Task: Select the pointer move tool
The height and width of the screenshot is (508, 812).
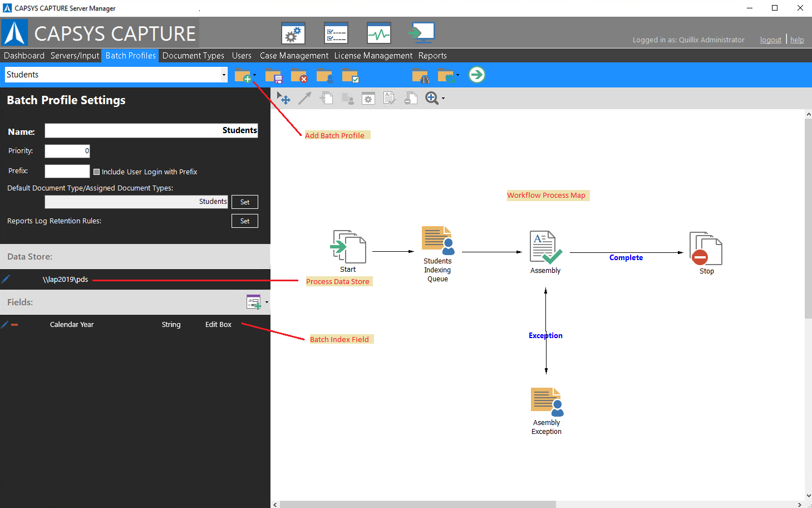Action: click(283, 99)
